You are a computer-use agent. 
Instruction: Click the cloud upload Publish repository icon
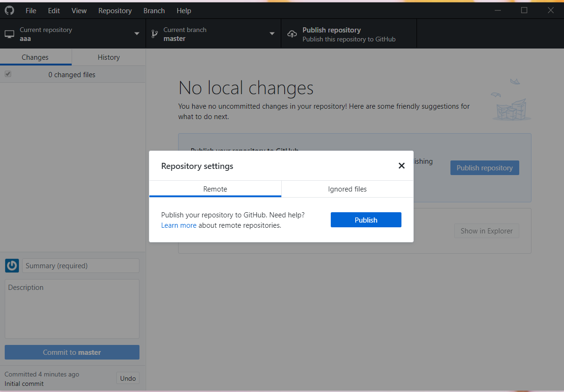tap(292, 34)
